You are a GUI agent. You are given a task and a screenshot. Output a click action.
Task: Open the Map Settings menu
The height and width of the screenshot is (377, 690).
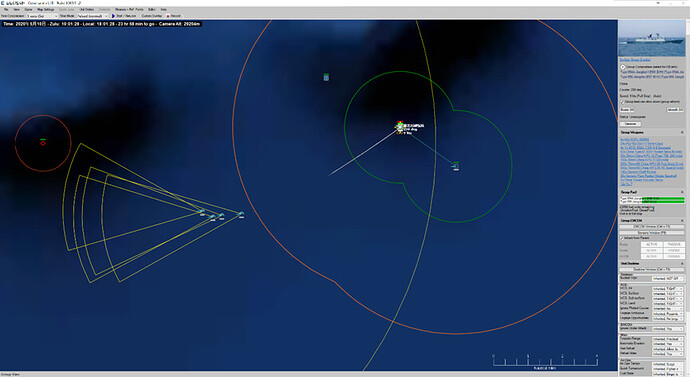click(x=45, y=9)
